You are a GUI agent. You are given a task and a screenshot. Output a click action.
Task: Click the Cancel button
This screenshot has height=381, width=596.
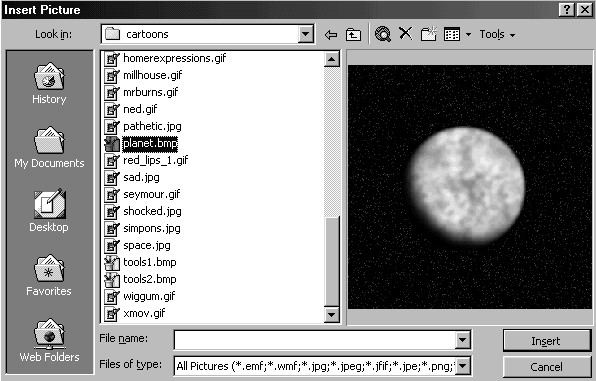coord(546,367)
